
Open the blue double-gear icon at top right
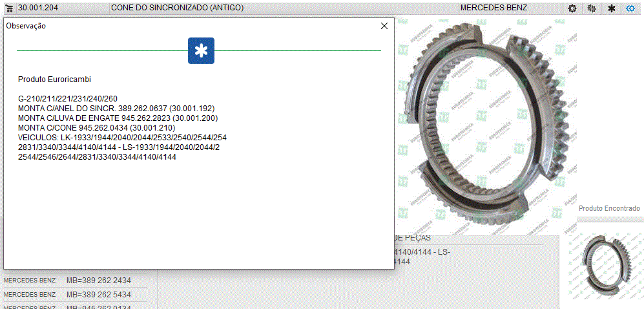click(631, 8)
